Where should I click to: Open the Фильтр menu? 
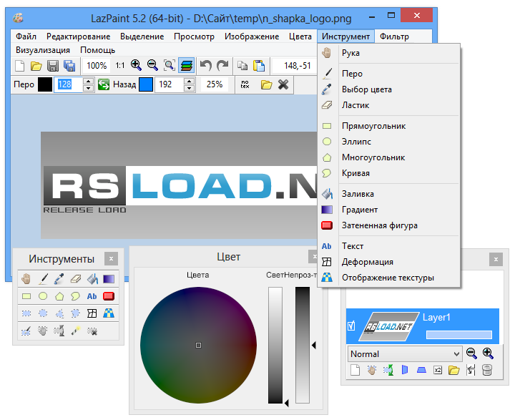pyautogui.click(x=394, y=36)
